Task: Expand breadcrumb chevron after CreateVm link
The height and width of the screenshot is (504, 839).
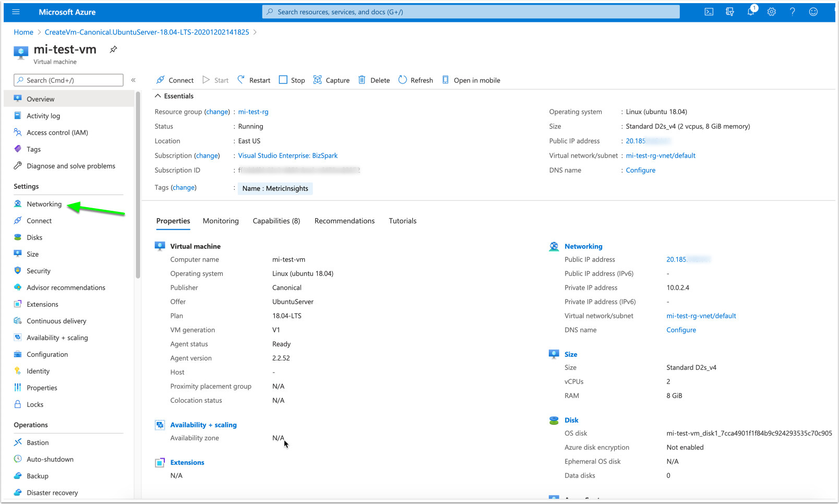Action: click(255, 32)
